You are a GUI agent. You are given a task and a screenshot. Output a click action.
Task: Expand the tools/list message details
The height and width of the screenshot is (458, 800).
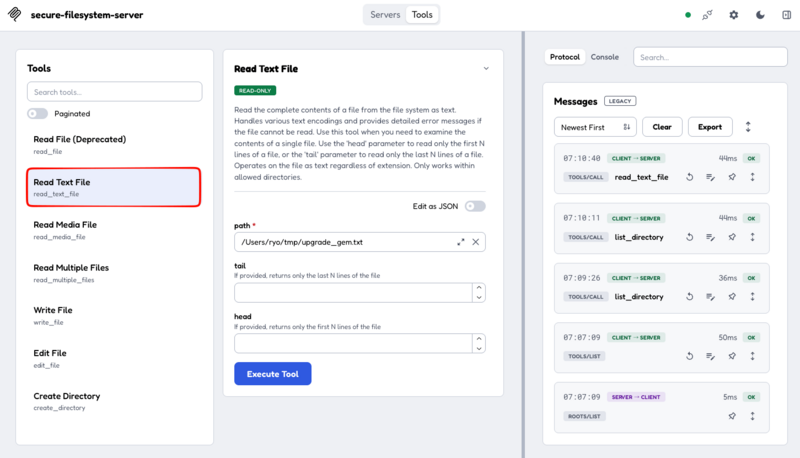tap(753, 356)
